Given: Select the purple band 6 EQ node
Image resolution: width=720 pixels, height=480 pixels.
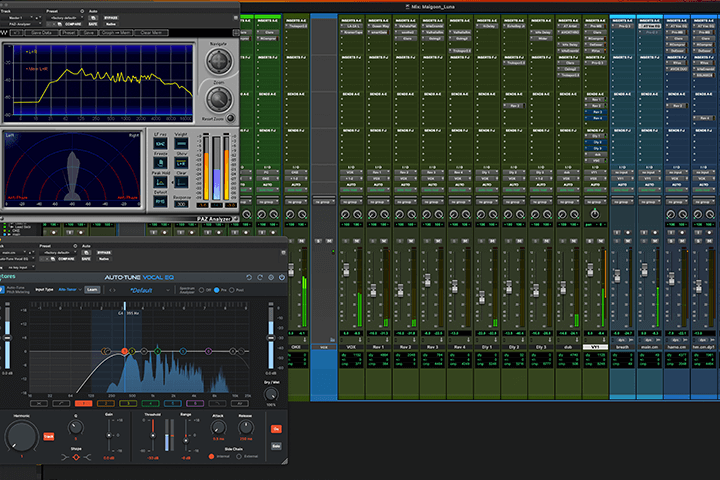Looking at the screenshot, I should pos(208,351).
